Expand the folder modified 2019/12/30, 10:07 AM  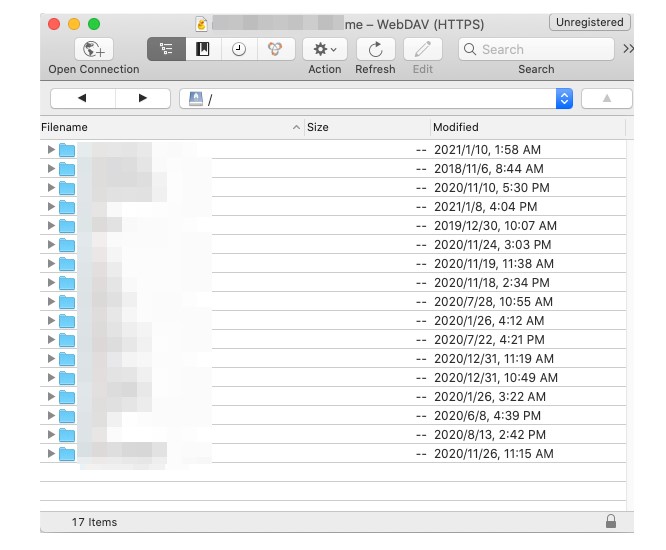(x=51, y=226)
